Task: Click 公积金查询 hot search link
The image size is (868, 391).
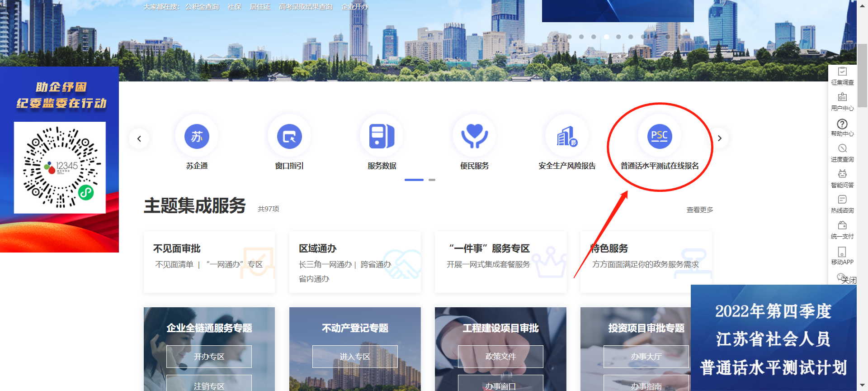Action: pos(202,7)
